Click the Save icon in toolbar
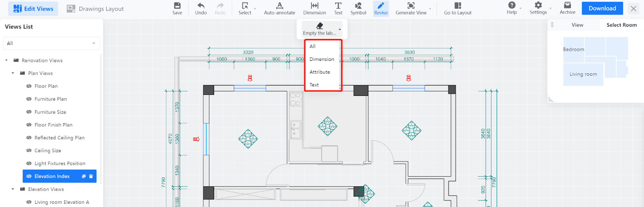 (x=177, y=6)
